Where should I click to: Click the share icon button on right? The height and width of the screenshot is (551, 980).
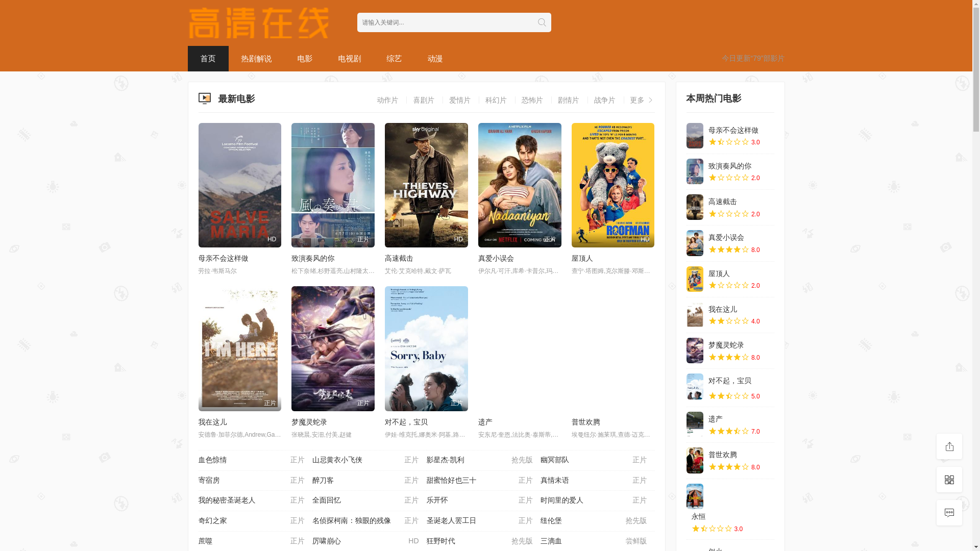[949, 446]
